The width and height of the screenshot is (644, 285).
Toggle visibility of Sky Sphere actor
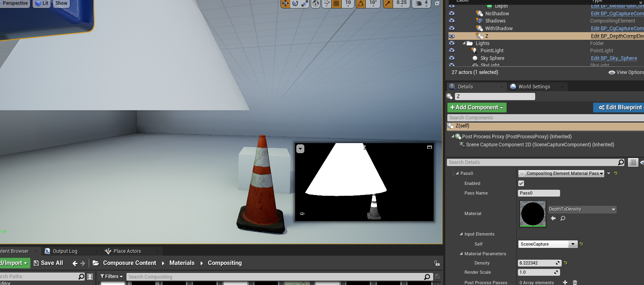[452, 58]
